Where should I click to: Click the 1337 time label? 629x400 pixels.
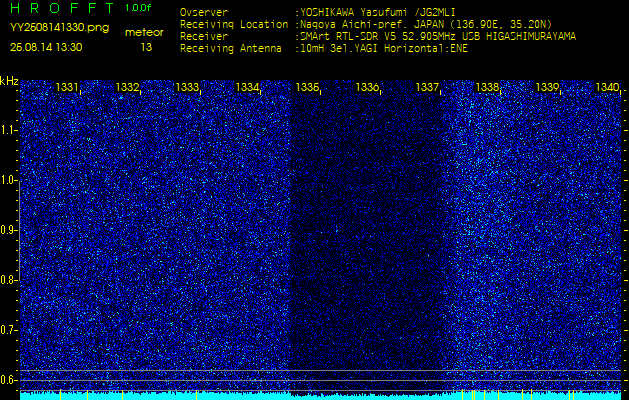tap(428, 87)
